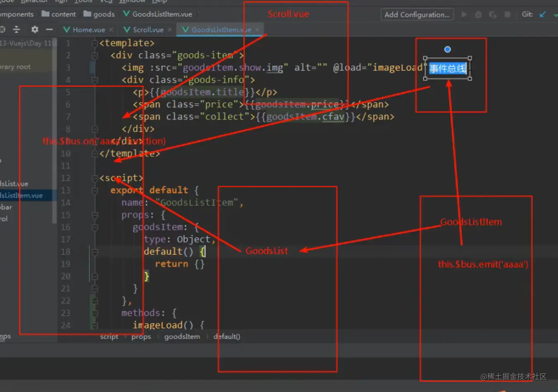Click 'type: Object,' code on line 17
This screenshot has height=392, width=558.
pyautogui.click(x=180, y=240)
